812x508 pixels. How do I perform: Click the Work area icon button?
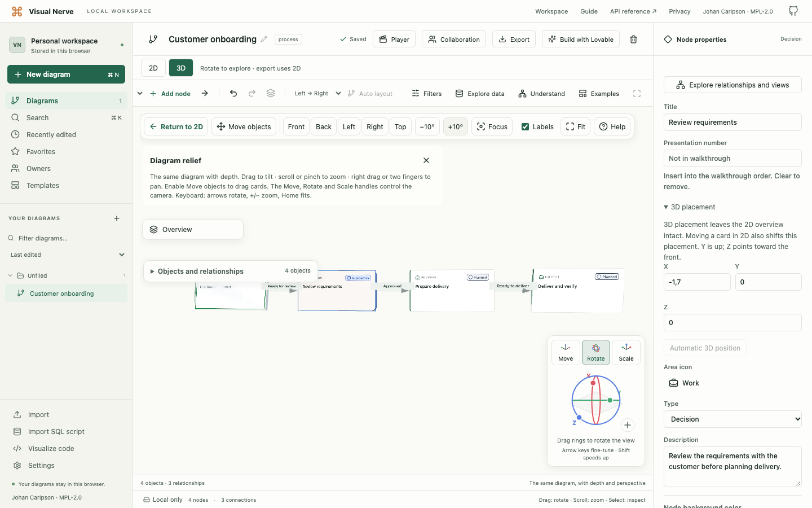(x=684, y=383)
